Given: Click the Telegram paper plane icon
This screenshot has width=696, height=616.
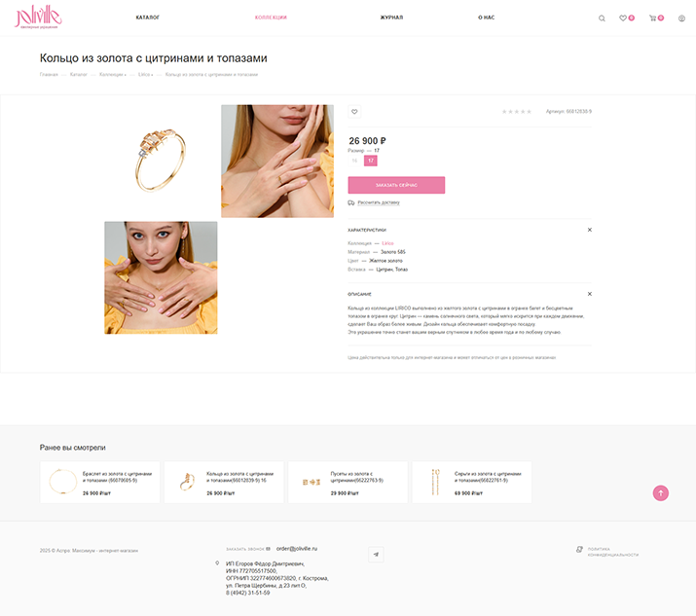Looking at the screenshot, I should point(376,555).
